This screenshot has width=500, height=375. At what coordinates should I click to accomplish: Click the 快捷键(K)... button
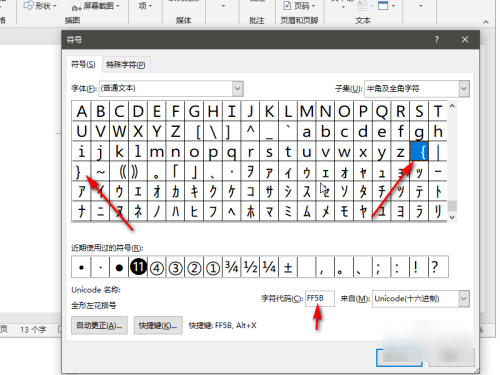158,325
